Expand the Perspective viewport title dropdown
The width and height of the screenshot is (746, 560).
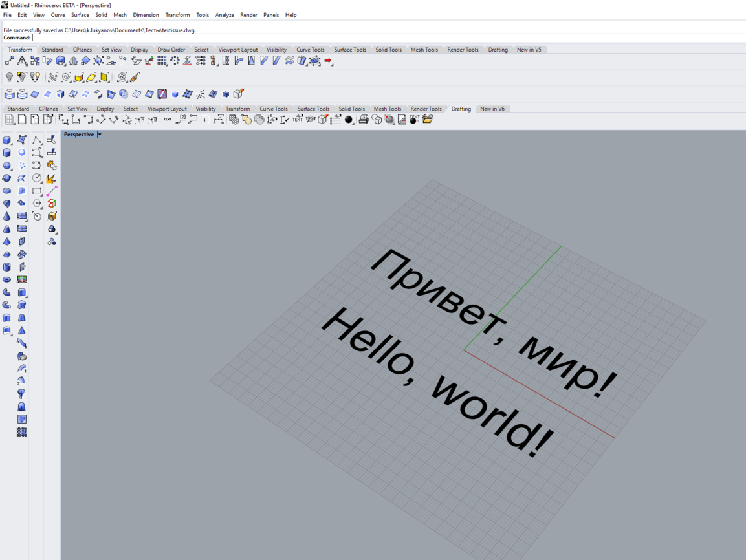pyautogui.click(x=99, y=134)
